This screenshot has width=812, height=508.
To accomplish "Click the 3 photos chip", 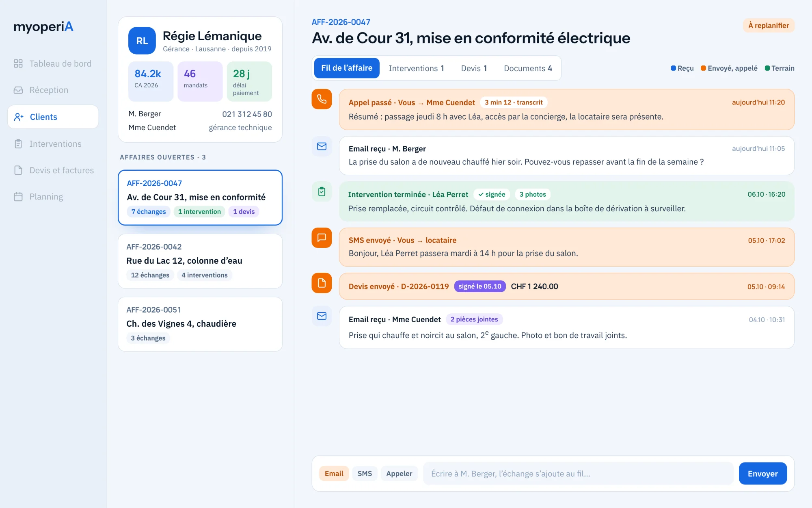I will (x=533, y=194).
